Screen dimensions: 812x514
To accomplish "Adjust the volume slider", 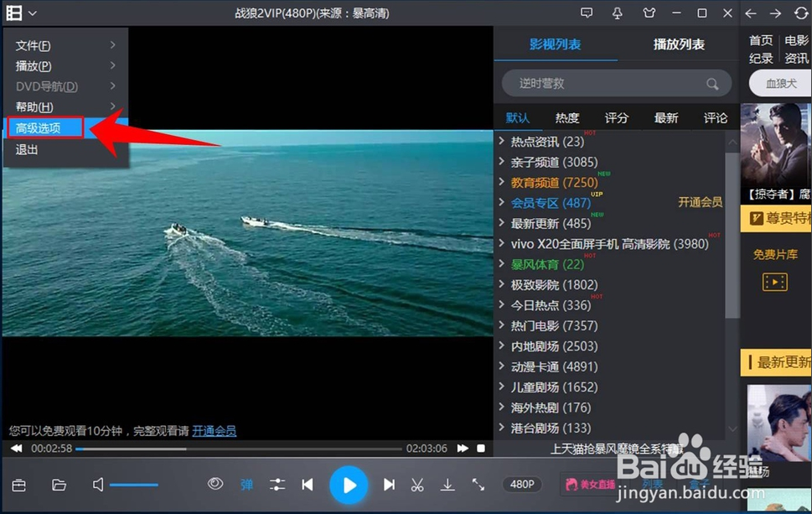I will [x=133, y=485].
